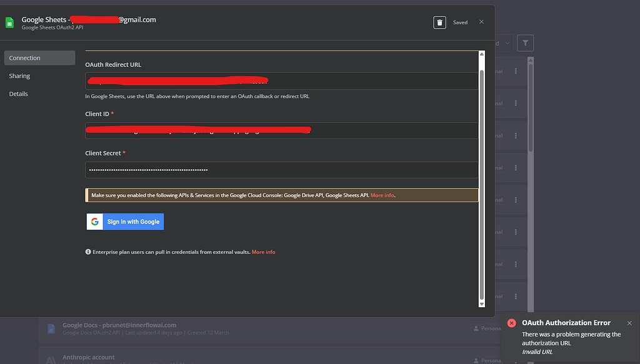Open the top row three-dot menu

(516, 71)
